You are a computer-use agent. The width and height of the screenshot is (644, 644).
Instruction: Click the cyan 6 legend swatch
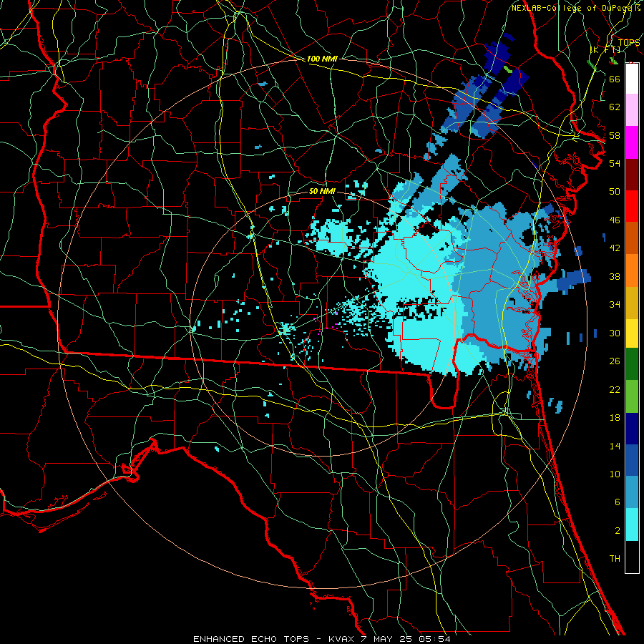(632, 525)
